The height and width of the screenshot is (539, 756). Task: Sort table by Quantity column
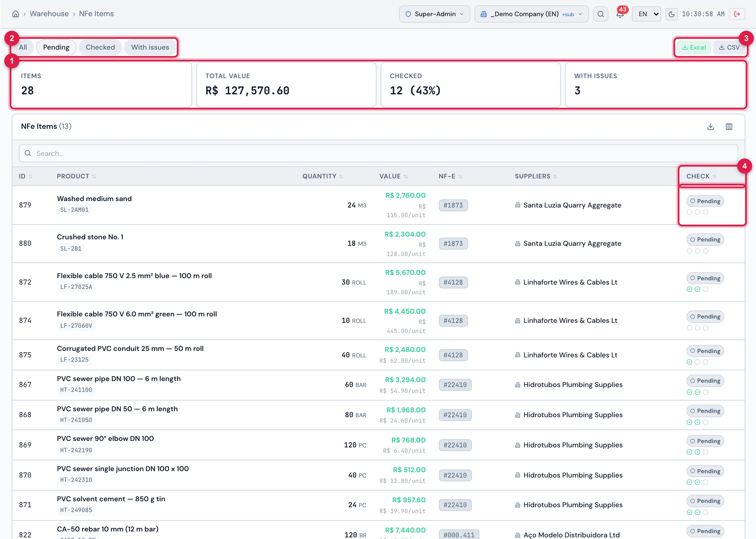click(x=323, y=176)
